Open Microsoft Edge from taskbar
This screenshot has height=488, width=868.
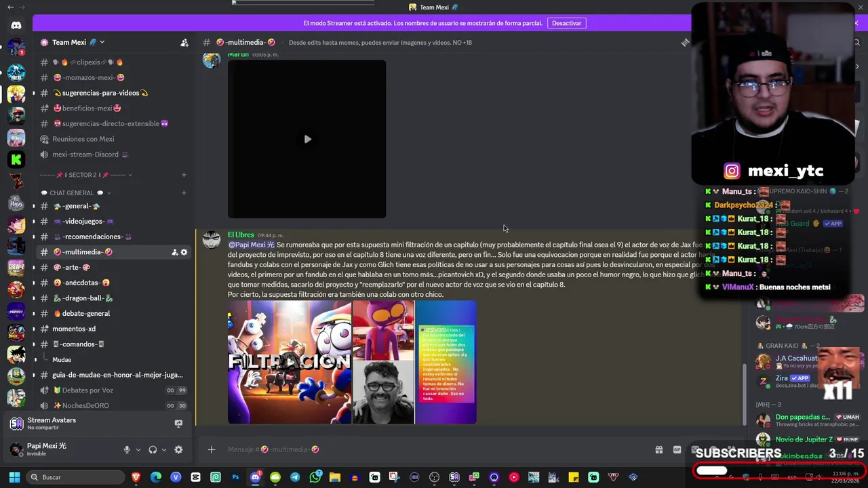(x=156, y=477)
